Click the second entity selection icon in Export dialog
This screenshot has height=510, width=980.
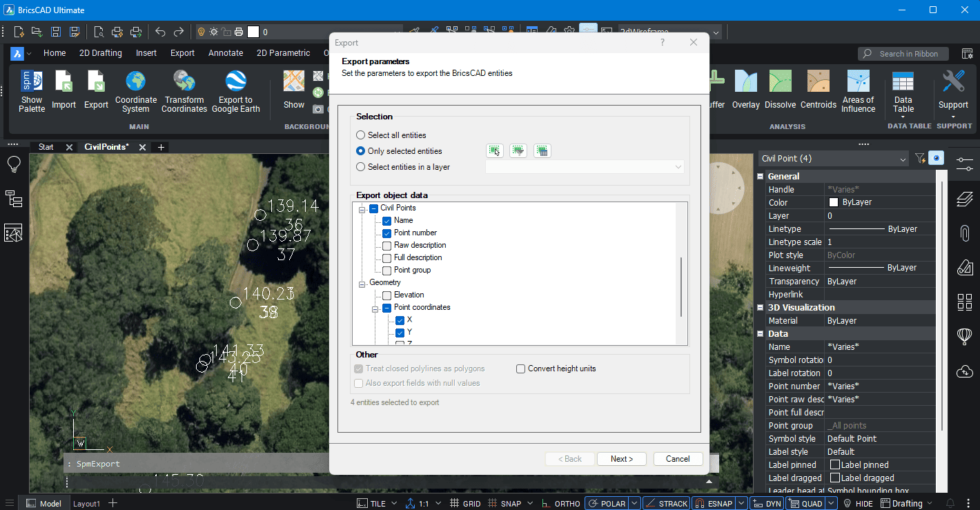pyautogui.click(x=518, y=151)
